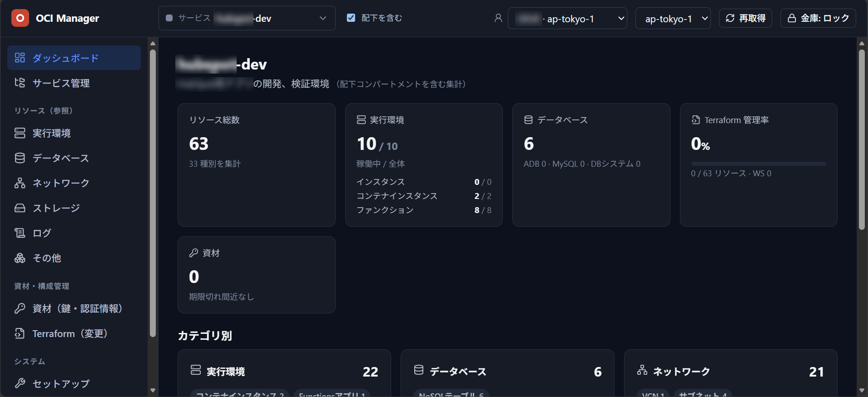Click the データベース 6 summary card
Screen dimensions: 868x397
[591, 165]
